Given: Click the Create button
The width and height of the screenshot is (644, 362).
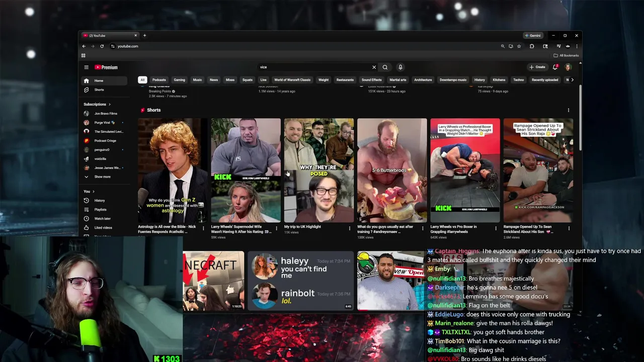Looking at the screenshot, I should click(537, 67).
